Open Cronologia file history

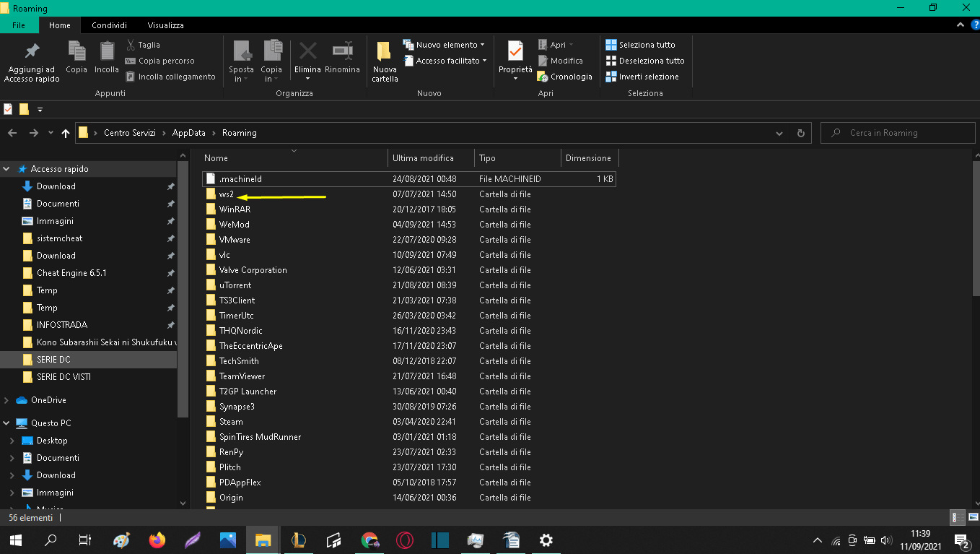click(x=565, y=77)
